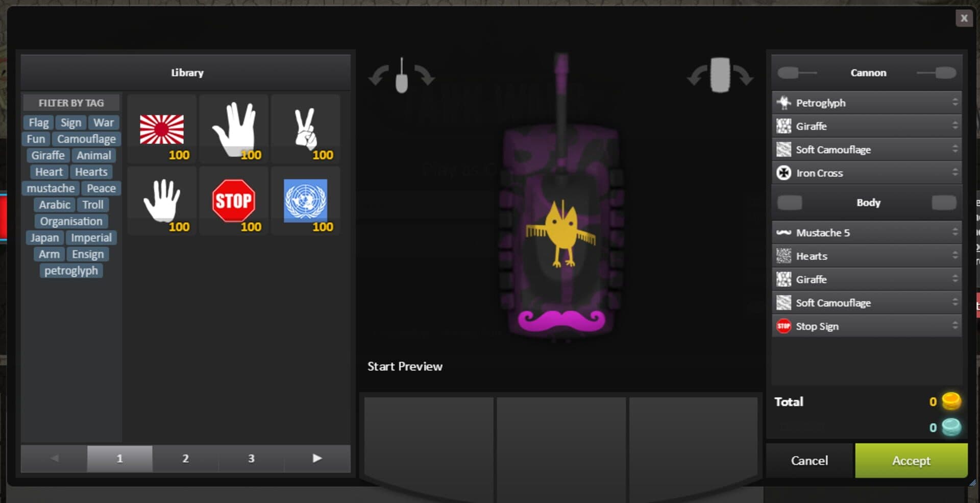The height and width of the screenshot is (503, 980).
Task: Click the right cannon selector icon
Action: click(937, 73)
